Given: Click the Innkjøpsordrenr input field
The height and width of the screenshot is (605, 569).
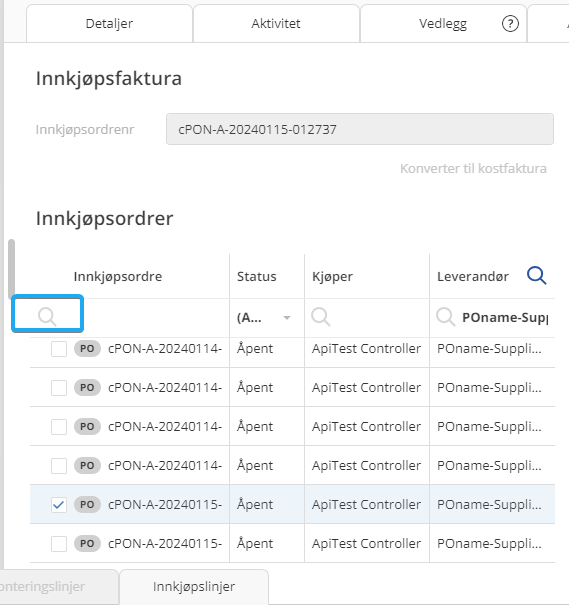Looking at the screenshot, I should coord(360,129).
